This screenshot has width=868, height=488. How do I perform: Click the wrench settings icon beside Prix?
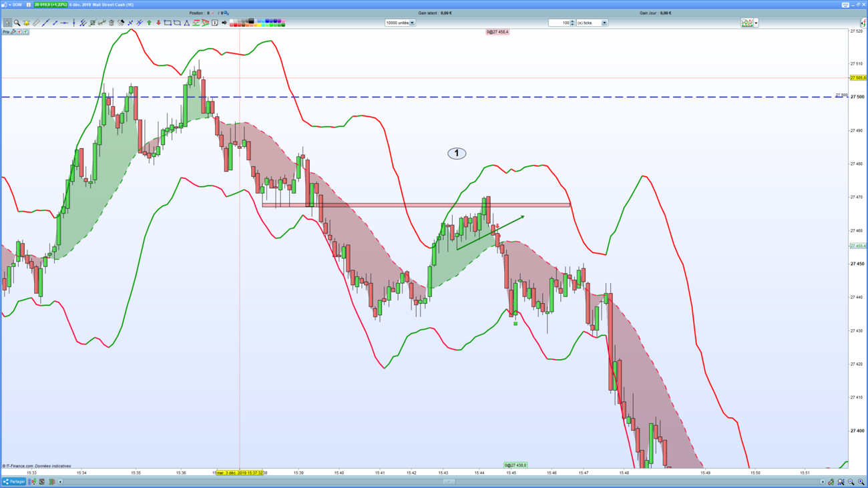(x=13, y=32)
